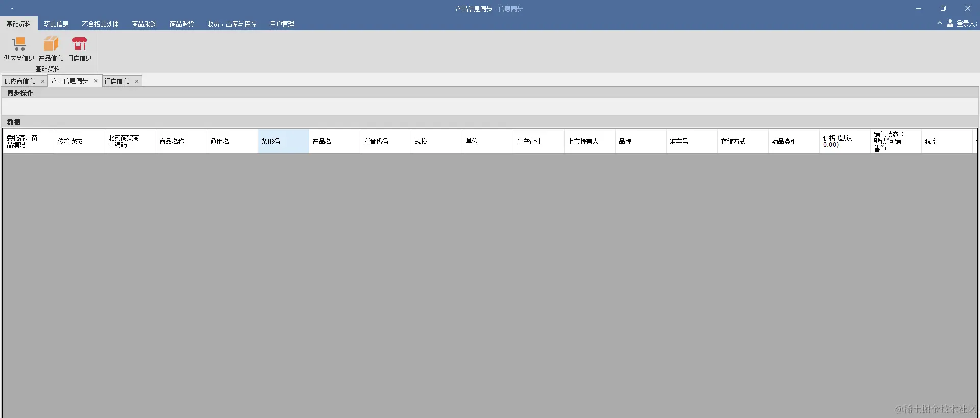Sort by 生产企业 column header
Screen dimensions: 980x418
click(x=538, y=141)
